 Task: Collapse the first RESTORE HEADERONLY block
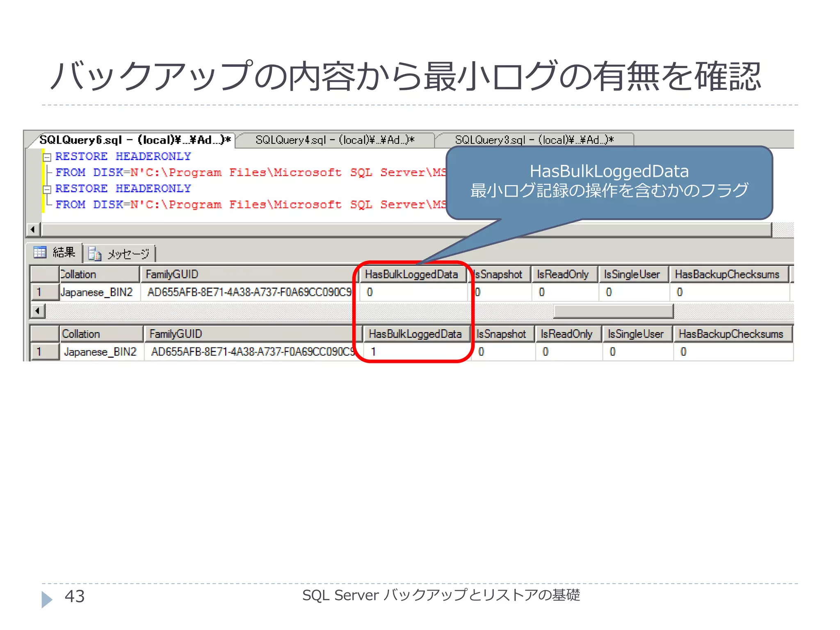tap(47, 157)
